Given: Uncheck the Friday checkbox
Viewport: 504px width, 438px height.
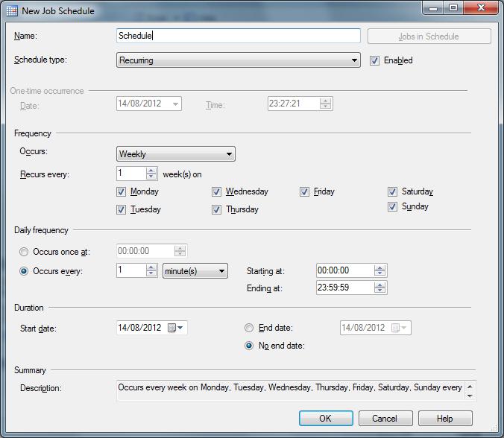Looking at the screenshot, I should (304, 191).
